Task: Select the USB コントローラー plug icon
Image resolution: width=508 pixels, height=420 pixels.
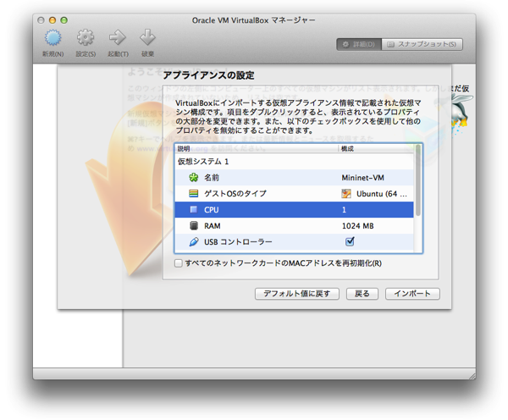Action: tap(193, 242)
